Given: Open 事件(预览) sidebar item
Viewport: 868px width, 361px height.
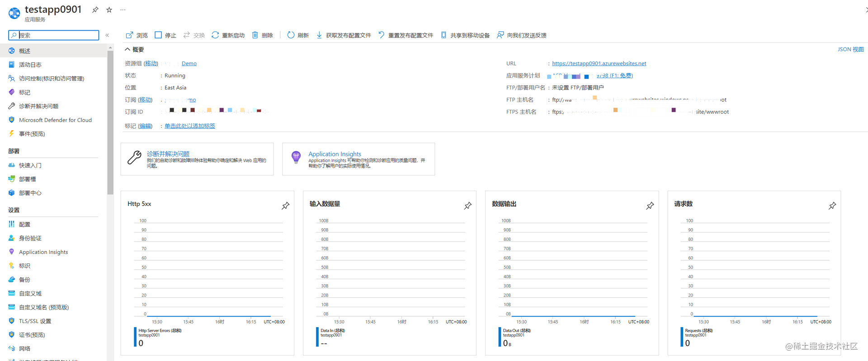Looking at the screenshot, I should tap(53, 134).
